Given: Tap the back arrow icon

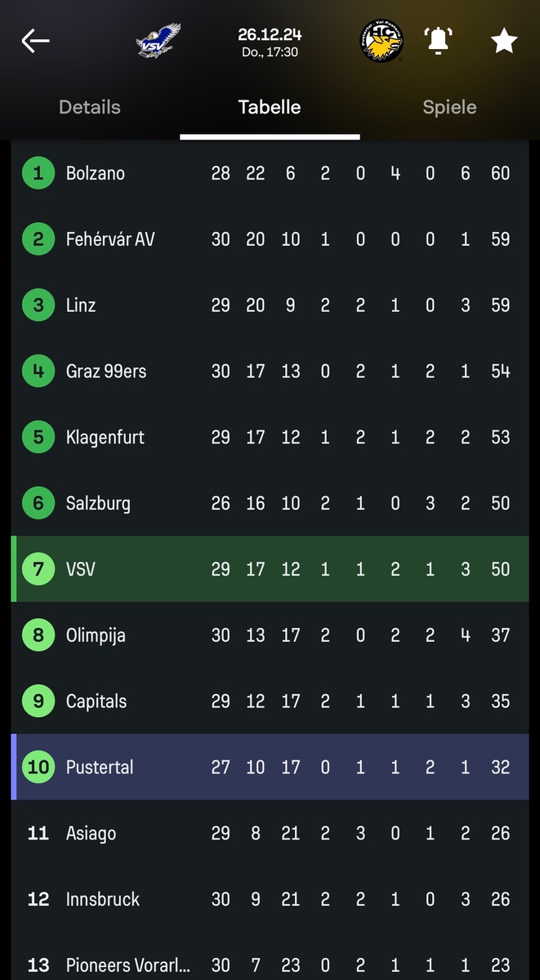Looking at the screenshot, I should pyautogui.click(x=36, y=41).
